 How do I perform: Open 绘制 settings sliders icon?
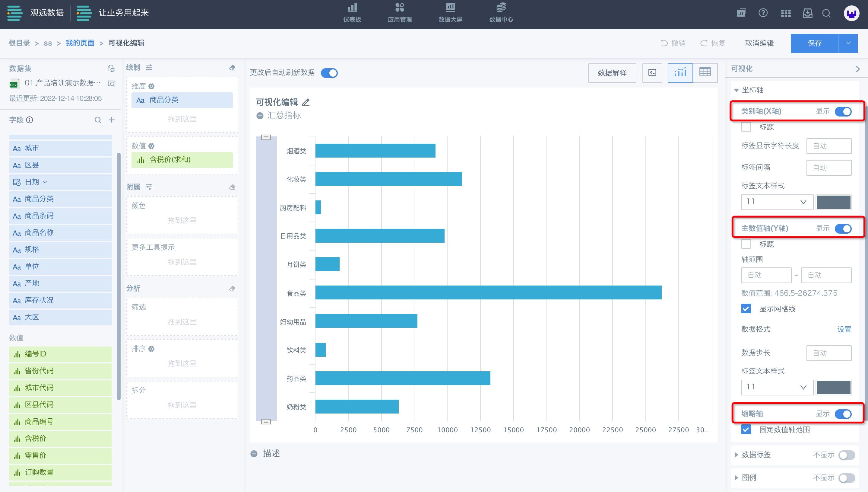point(149,67)
